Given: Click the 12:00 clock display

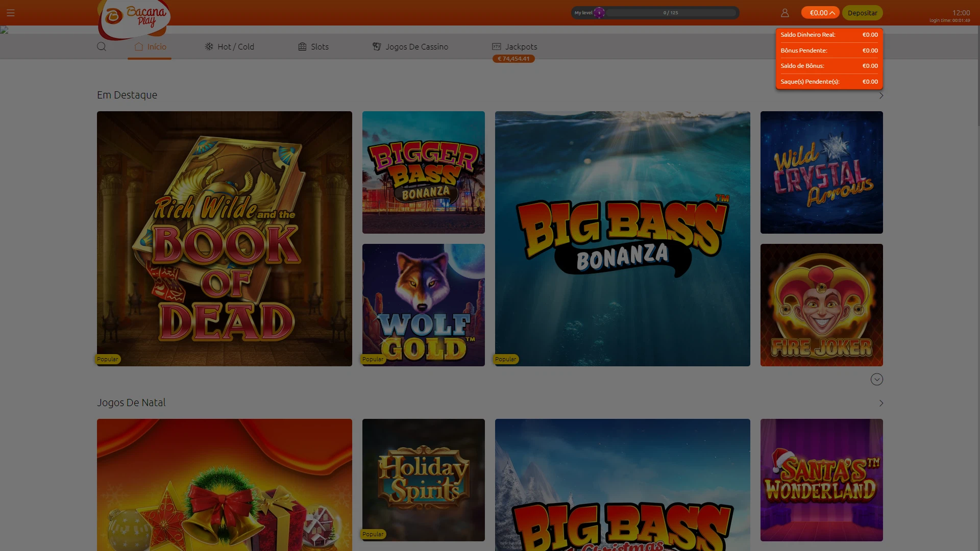Looking at the screenshot, I should [x=961, y=13].
